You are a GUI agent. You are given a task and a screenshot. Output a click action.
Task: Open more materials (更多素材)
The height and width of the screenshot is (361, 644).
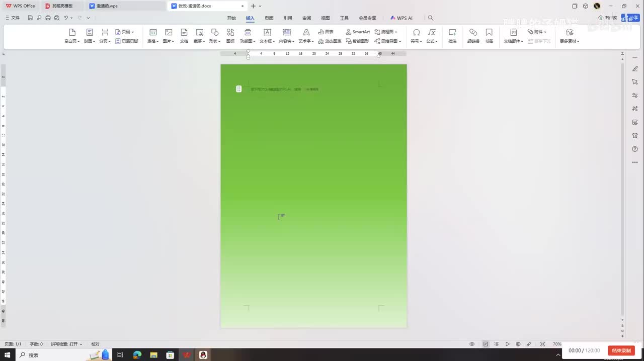(x=570, y=36)
